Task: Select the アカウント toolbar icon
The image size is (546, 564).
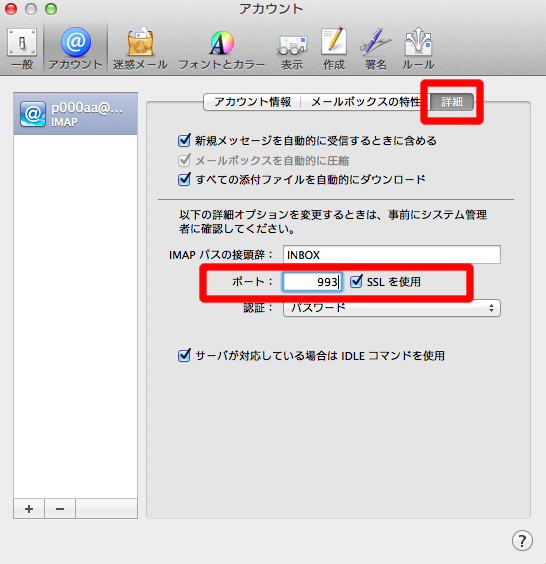Action: point(76,49)
